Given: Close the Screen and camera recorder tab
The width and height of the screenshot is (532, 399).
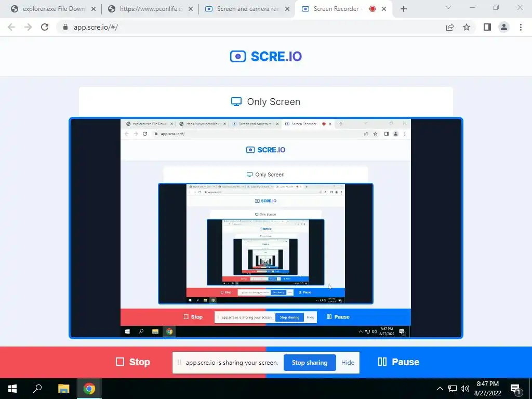Looking at the screenshot, I should point(287,9).
